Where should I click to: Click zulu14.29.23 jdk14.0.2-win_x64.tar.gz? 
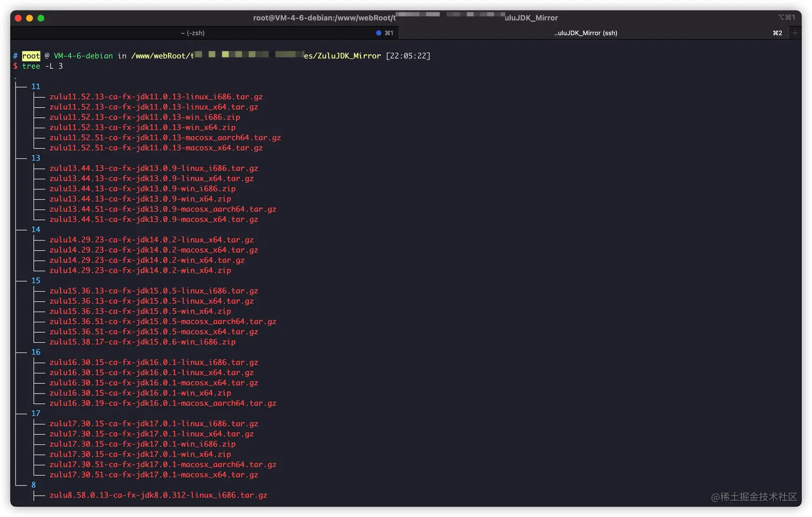click(147, 260)
